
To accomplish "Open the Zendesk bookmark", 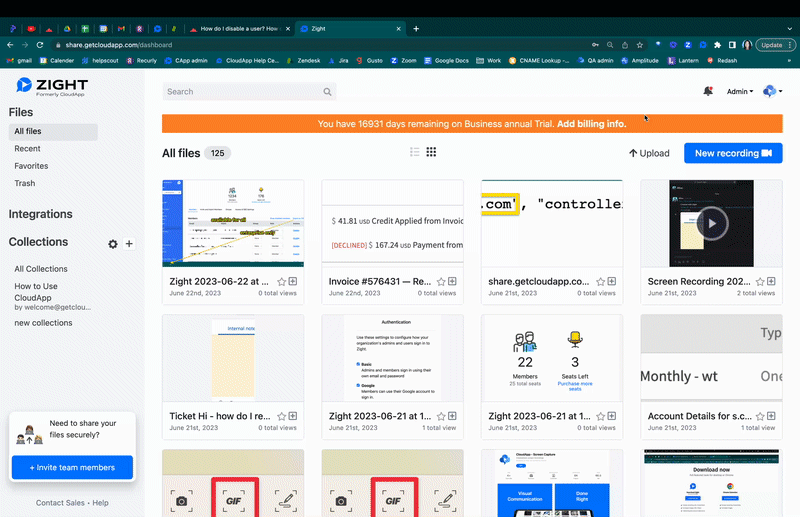I will (303, 60).
